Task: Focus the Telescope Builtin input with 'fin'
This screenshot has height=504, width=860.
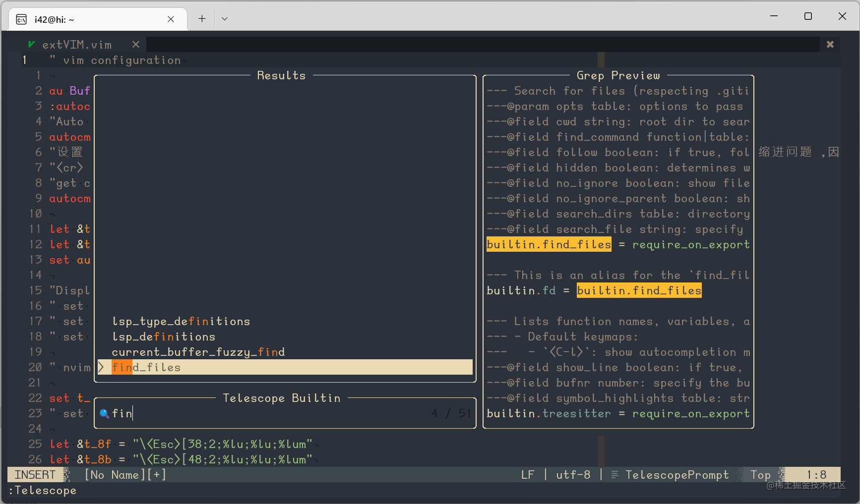Action: [x=285, y=413]
